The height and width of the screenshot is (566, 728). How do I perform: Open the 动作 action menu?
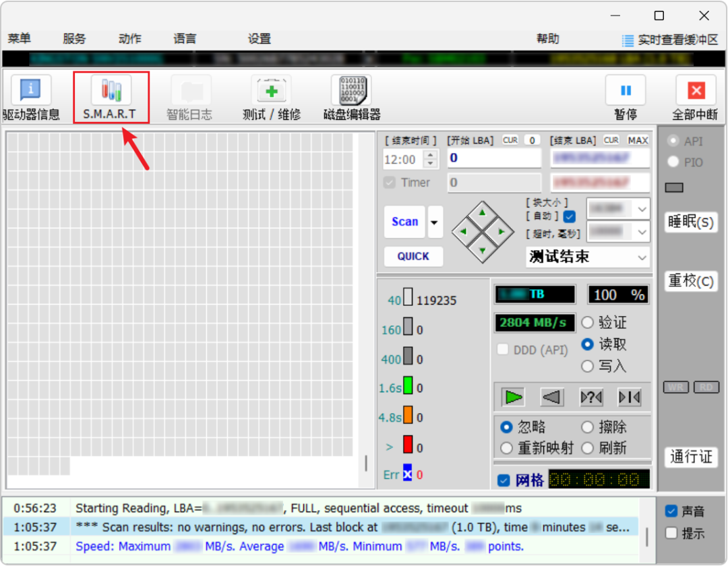coord(130,38)
